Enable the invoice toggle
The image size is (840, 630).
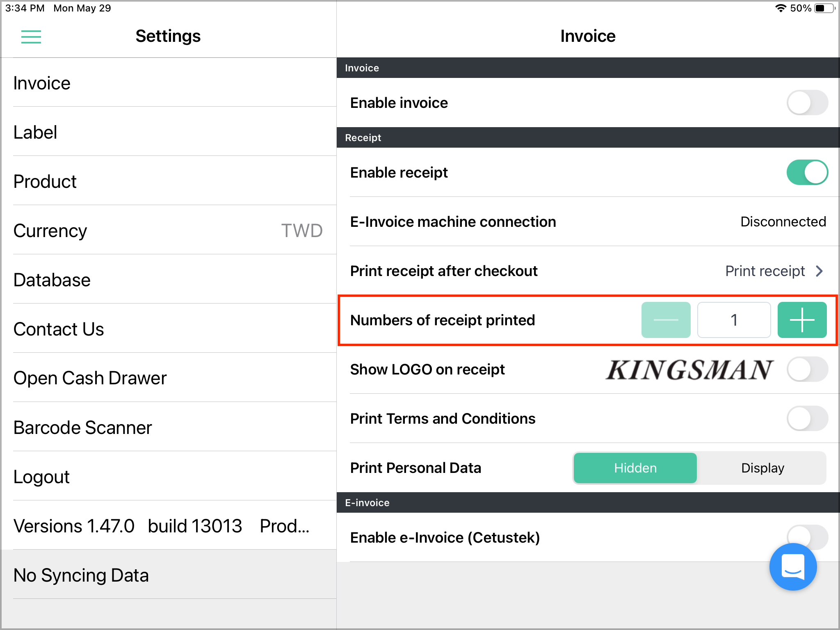pos(806,103)
